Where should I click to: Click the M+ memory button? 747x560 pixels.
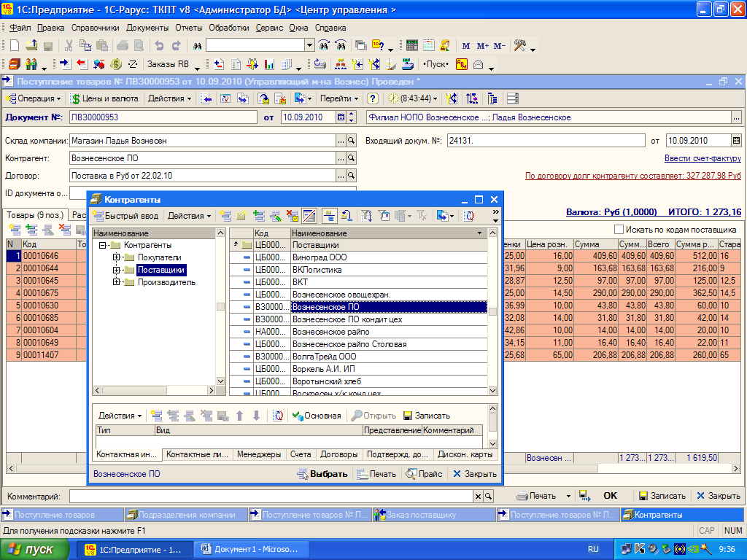(483, 46)
